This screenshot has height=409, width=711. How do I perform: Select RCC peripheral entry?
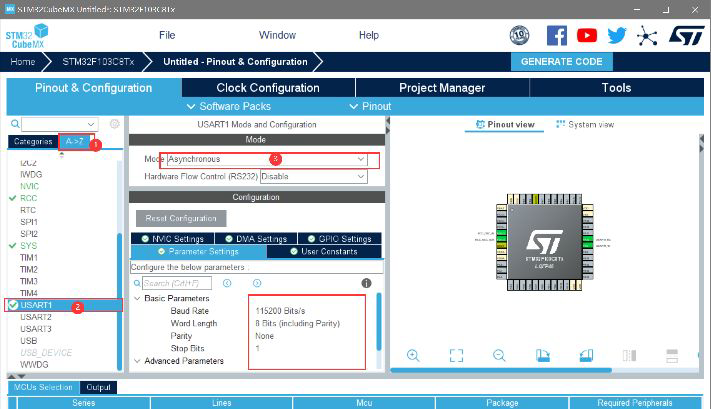28,198
